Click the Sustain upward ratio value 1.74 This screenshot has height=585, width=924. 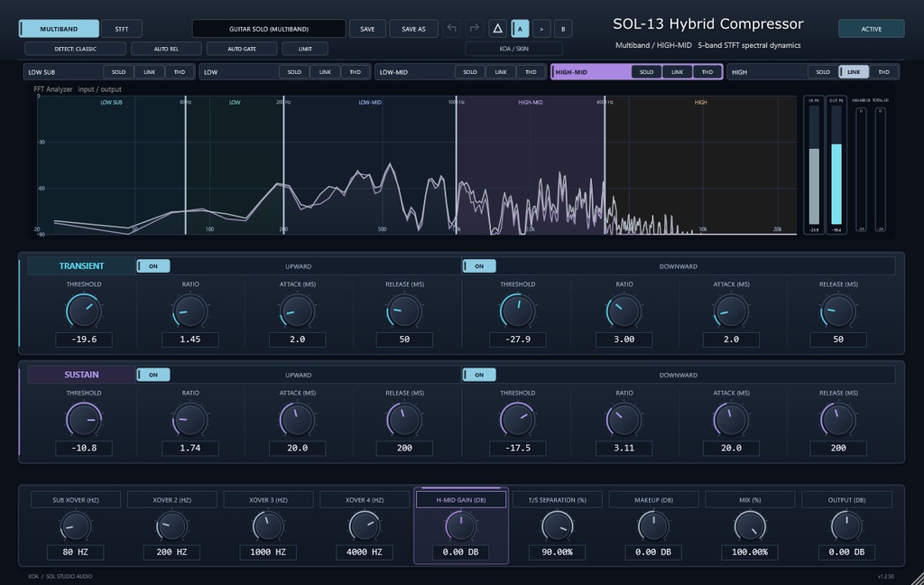click(189, 448)
